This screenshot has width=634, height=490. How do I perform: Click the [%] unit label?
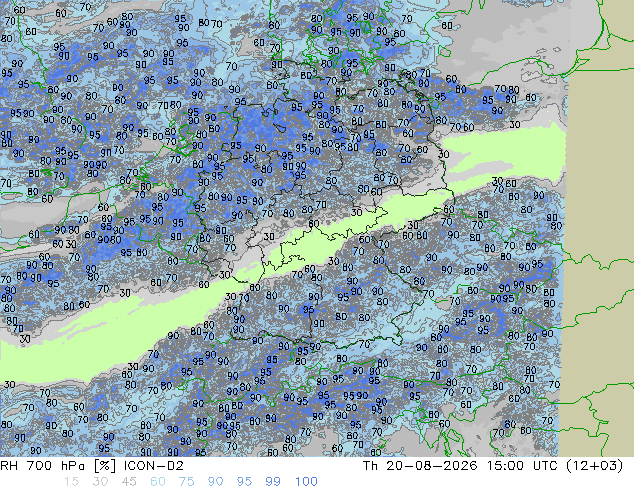pos(104,466)
